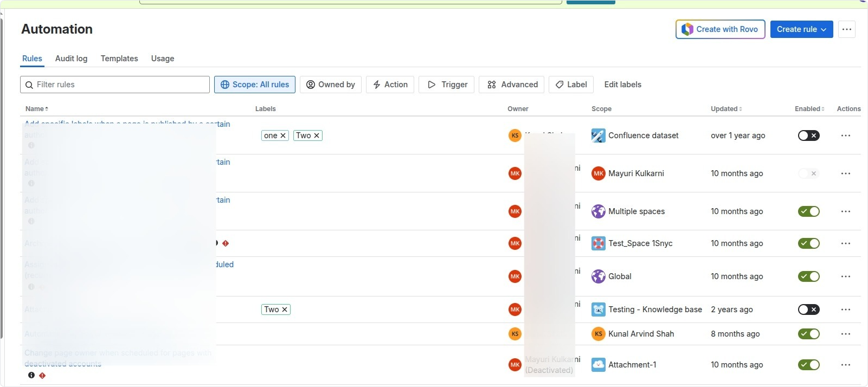Click the Multiple spaces globe icon
868x387 pixels.
pyautogui.click(x=598, y=211)
